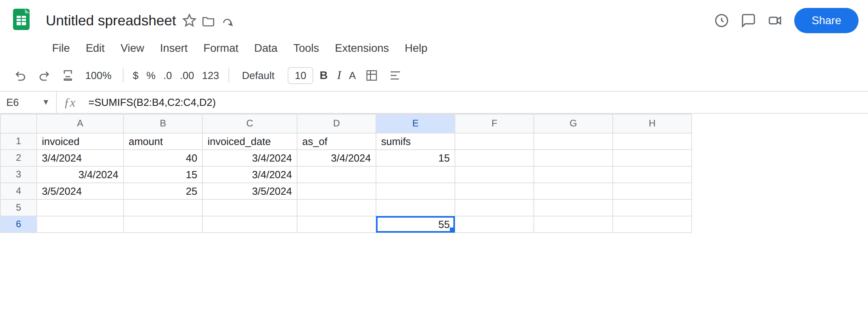Select row 5 header
The height and width of the screenshot is (316, 868).
(19, 208)
